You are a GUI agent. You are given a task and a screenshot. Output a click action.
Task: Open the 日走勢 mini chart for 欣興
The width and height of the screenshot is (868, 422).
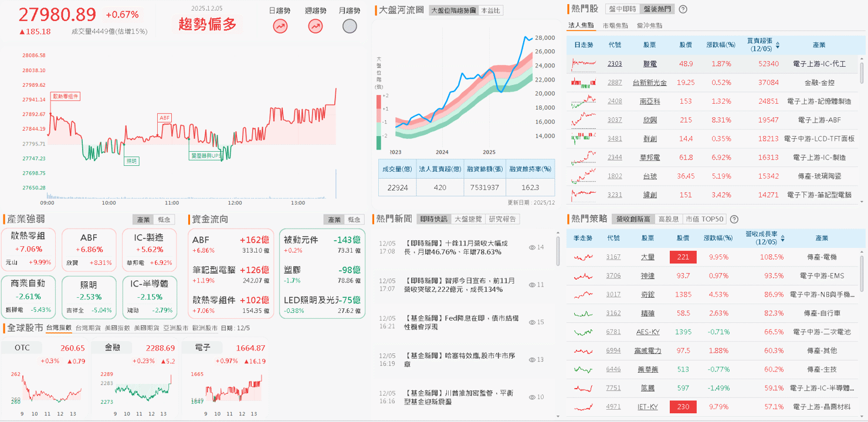tap(584, 120)
